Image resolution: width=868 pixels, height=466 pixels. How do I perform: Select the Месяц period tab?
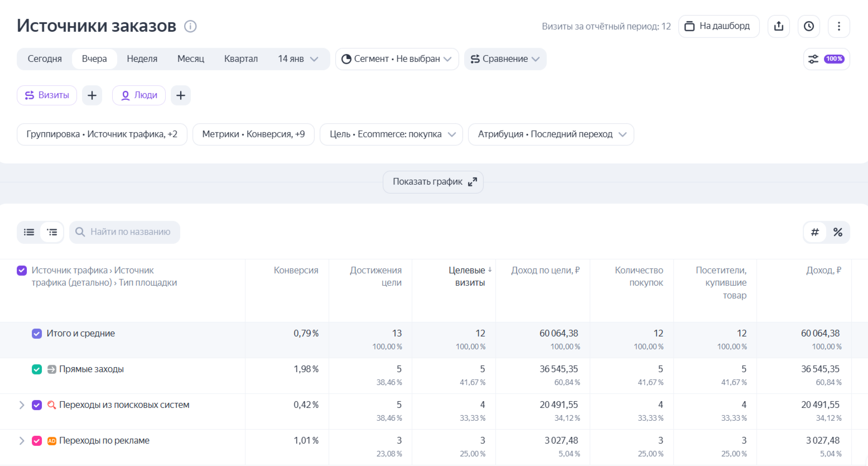(191, 59)
